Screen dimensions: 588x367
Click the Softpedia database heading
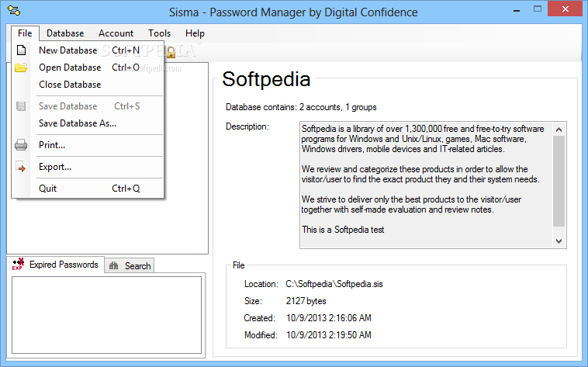[266, 79]
